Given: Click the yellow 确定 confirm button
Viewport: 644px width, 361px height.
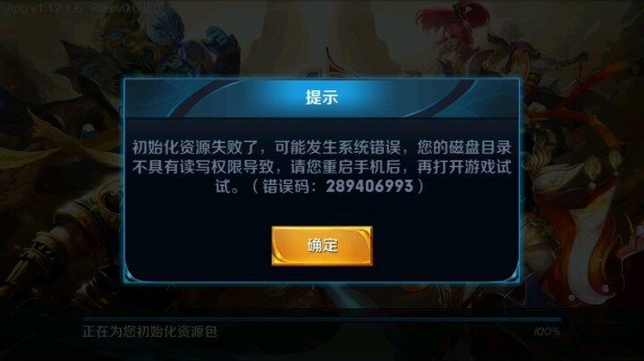Looking at the screenshot, I should pyautogui.click(x=322, y=246).
